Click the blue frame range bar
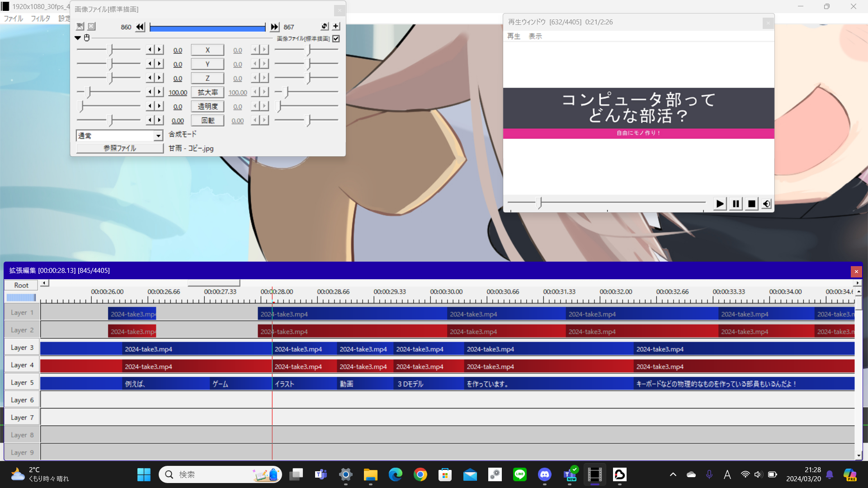This screenshot has width=868, height=488. 208,28
